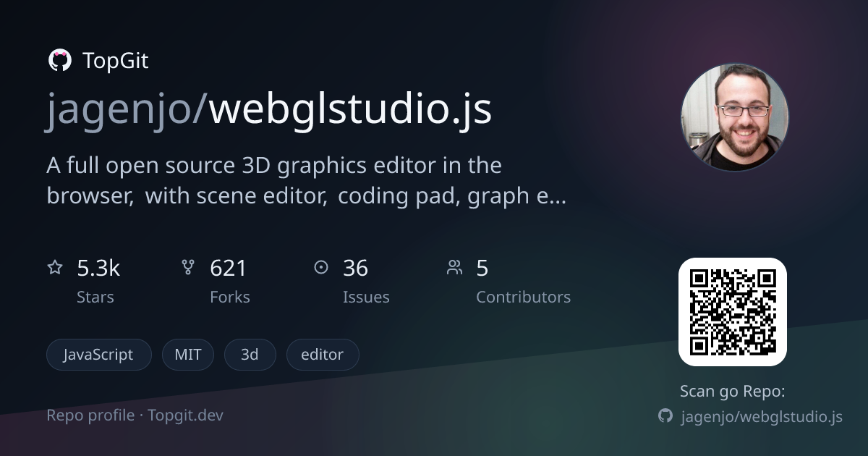Click the 'Scan go Repo:' caption

tap(732, 392)
